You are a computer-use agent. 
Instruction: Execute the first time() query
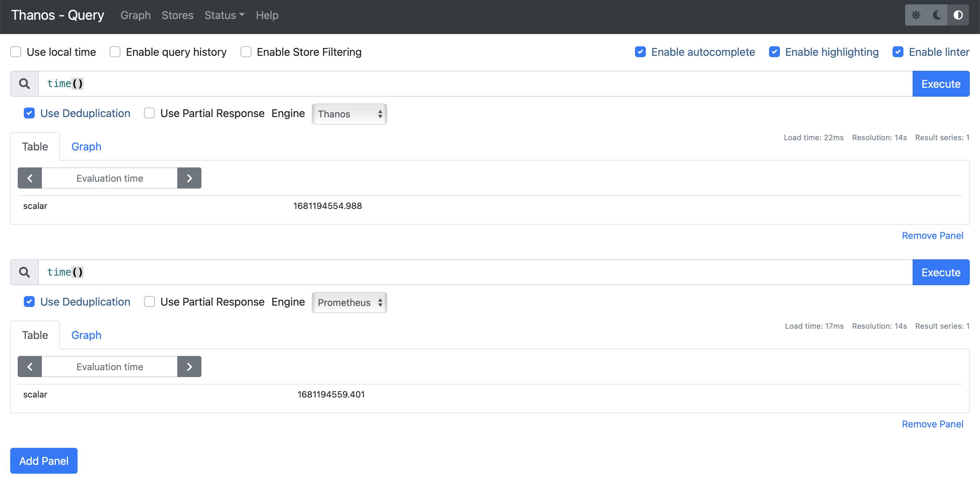(x=941, y=84)
